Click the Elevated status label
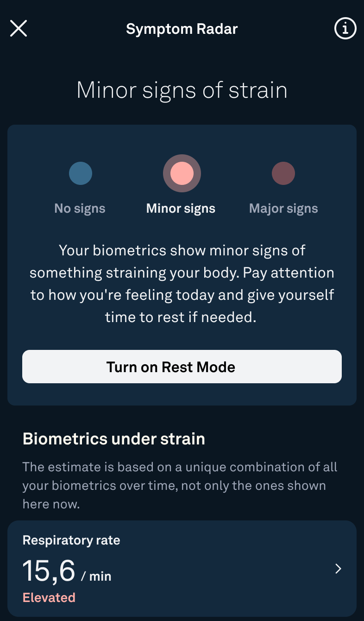The width and height of the screenshot is (364, 621). coord(49,598)
